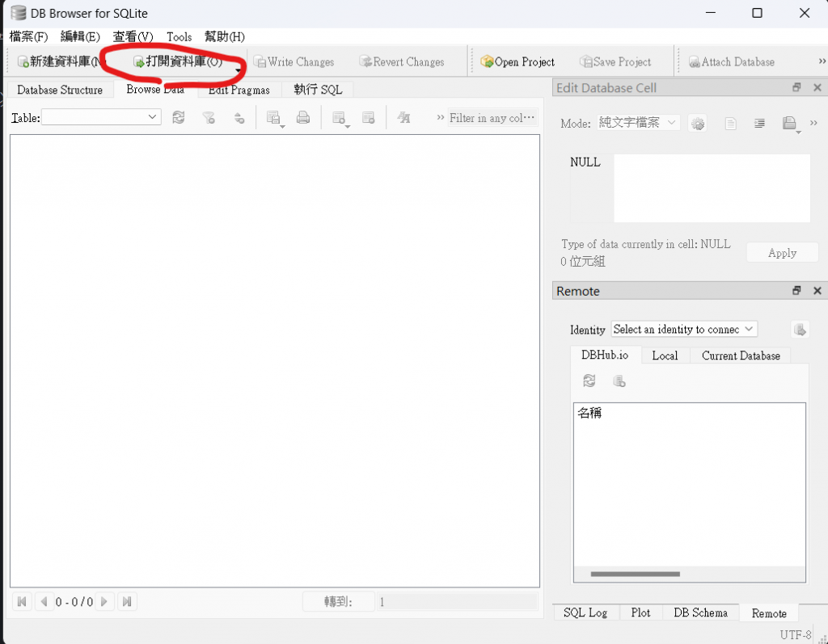
Task: Go to the next record navigation button
Action: point(104,601)
